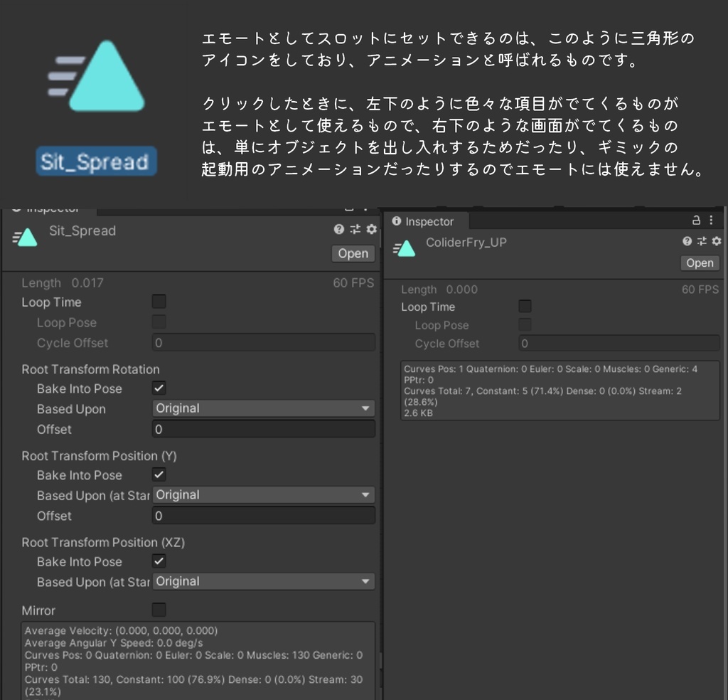Click the Sit_Spread triangle animation clip icon

[25, 237]
